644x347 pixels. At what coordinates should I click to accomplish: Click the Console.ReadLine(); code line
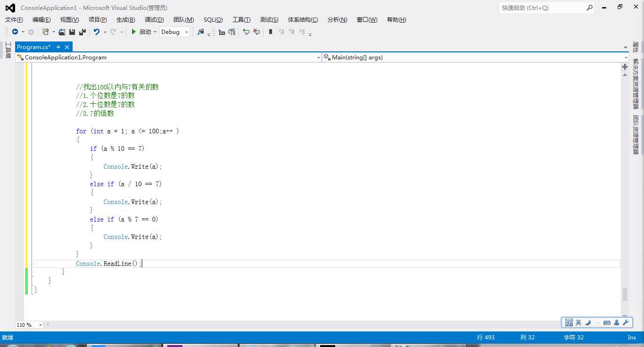pyautogui.click(x=109, y=264)
